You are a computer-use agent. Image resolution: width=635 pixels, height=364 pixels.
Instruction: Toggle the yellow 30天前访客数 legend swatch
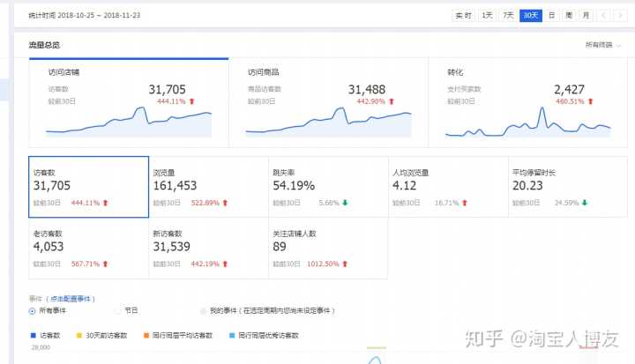tap(78, 335)
